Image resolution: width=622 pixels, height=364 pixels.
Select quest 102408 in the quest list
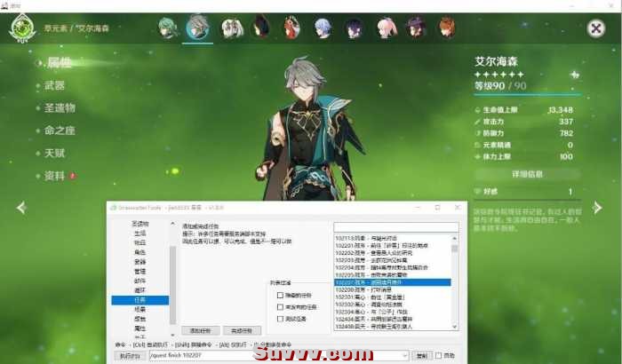(393, 327)
